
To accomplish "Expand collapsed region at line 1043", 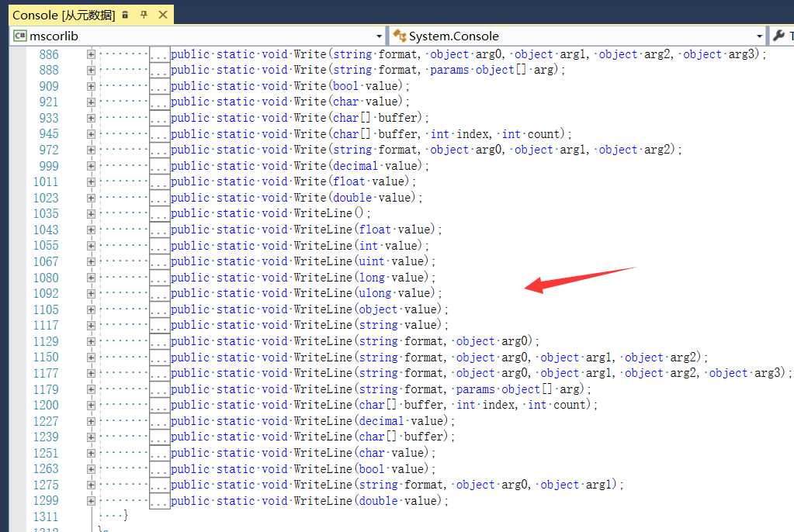I will (x=91, y=230).
